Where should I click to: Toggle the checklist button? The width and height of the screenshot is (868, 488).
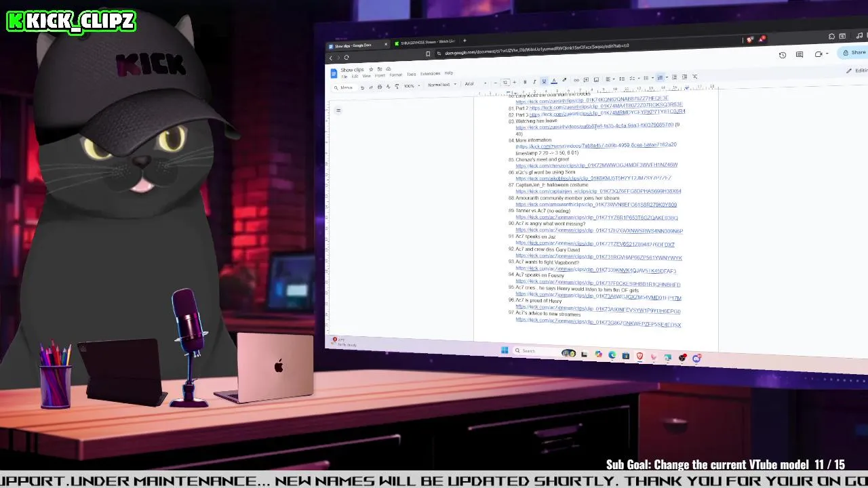(631, 79)
